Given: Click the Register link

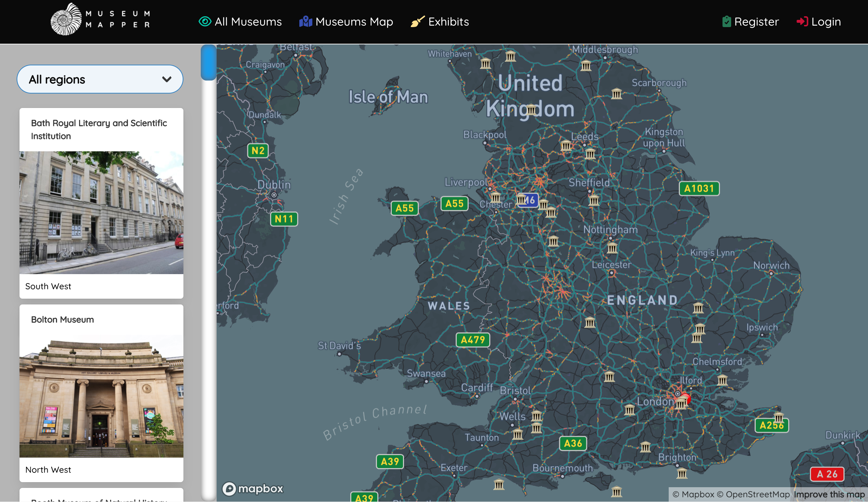Looking at the screenshot, I should point(750,22).
